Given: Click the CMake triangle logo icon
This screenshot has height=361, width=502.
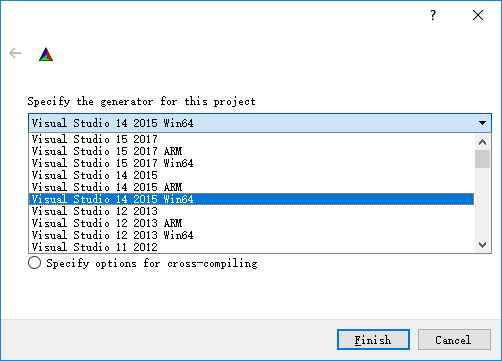Looking at the screenshot, I should [46, 55].
